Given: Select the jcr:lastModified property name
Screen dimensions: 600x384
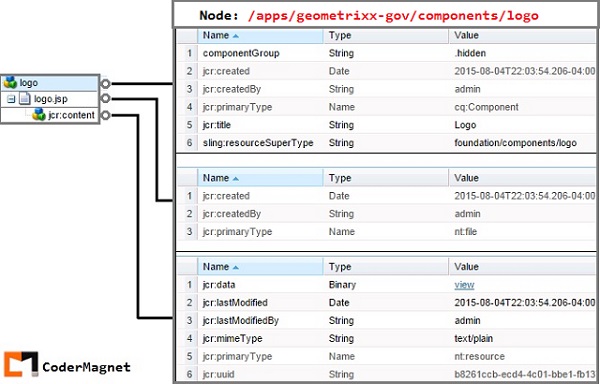Looking at the screenshot, I should click(x=235, y=303).
